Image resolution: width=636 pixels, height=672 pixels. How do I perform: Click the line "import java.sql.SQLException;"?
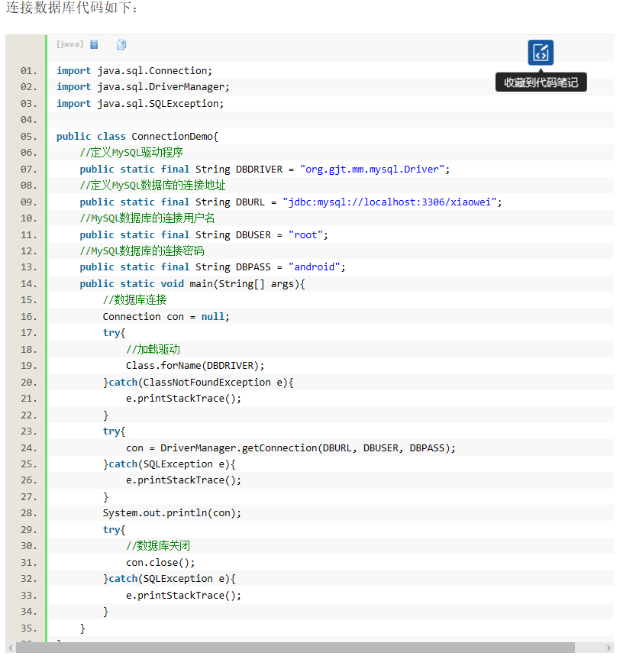tap(140, 104)
